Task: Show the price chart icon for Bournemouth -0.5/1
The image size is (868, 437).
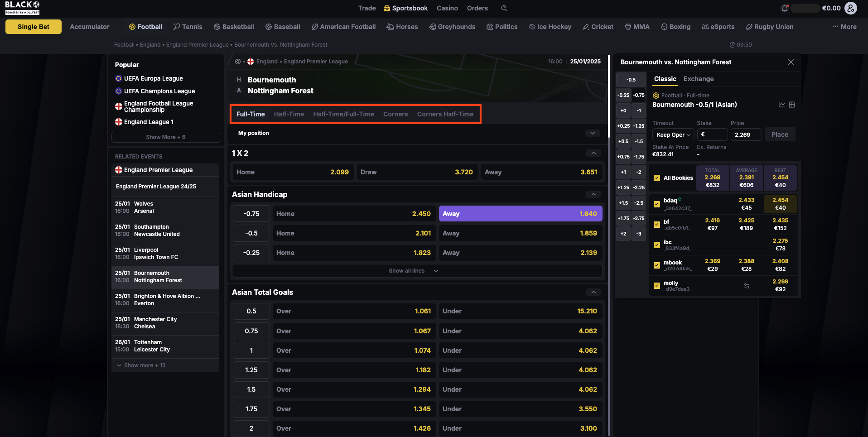Action: click(781, 105)
